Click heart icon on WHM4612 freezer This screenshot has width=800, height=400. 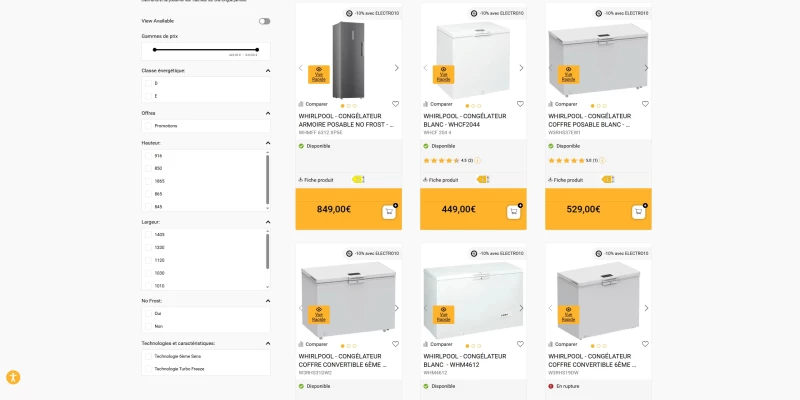pos(520,344)
